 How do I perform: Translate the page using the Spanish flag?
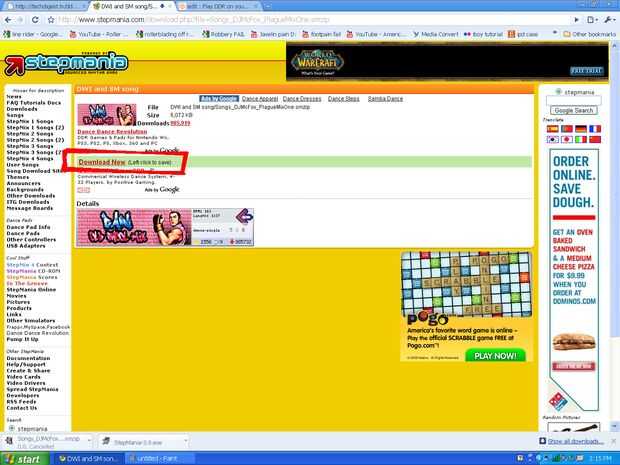click(552, 129)
